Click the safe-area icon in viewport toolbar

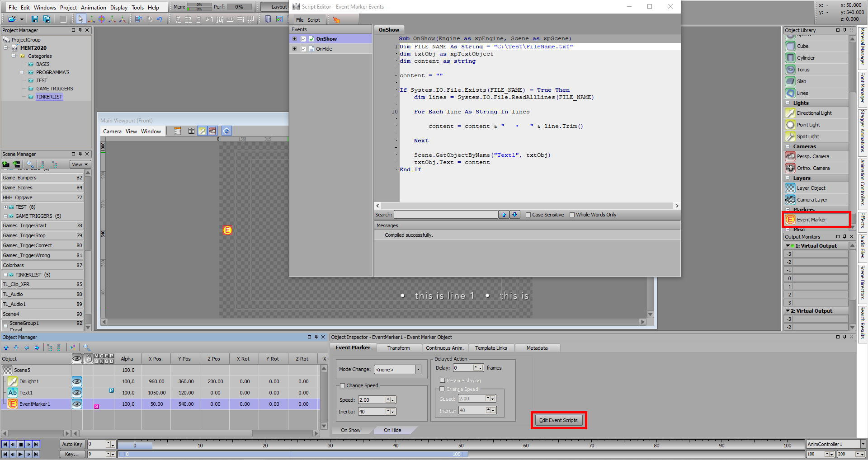(x=177, y=131)
